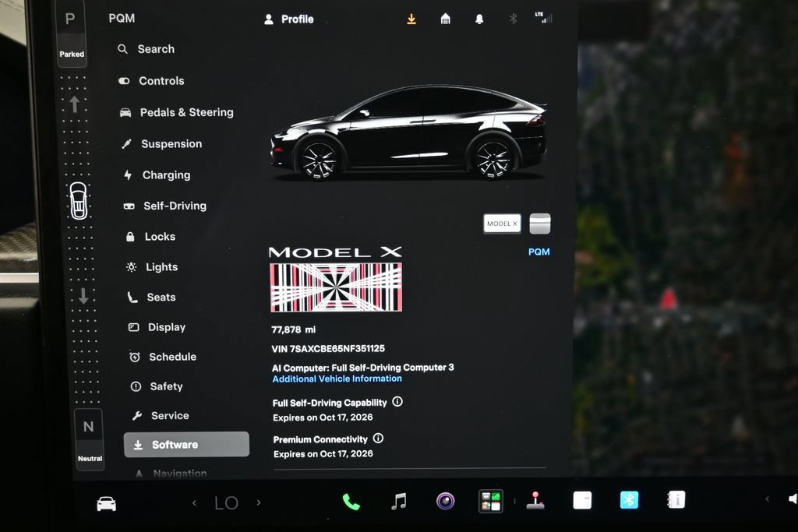Open notifications bell icon
Image resolution: width=798 pixels, height=532 pixels.
click(479, 19)
